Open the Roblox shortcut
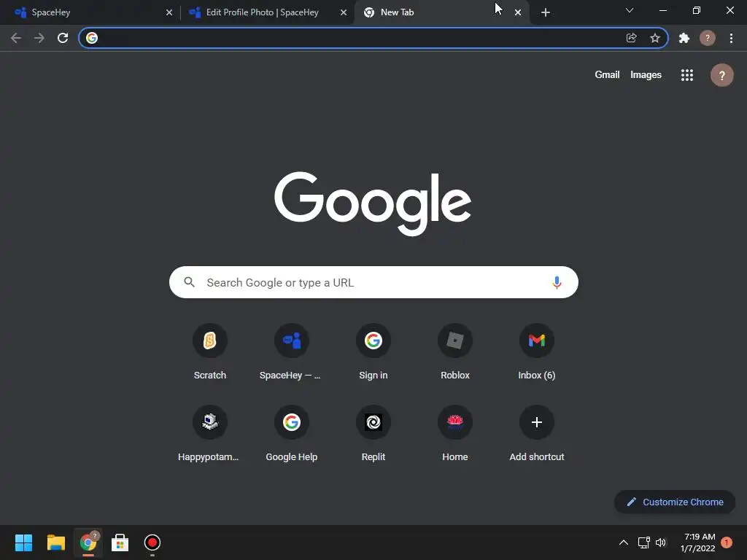Image resolution: width=747 pixels, height=560 pixels. [x=455, y=341]
